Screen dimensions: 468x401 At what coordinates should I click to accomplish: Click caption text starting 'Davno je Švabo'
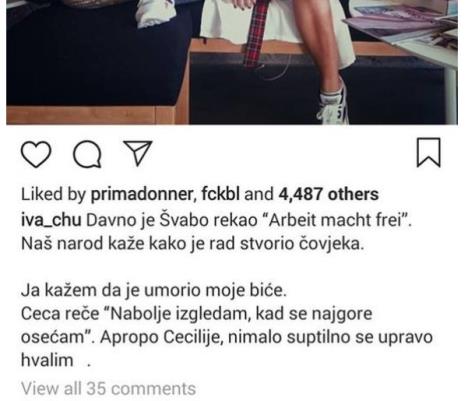coord(249,220)
